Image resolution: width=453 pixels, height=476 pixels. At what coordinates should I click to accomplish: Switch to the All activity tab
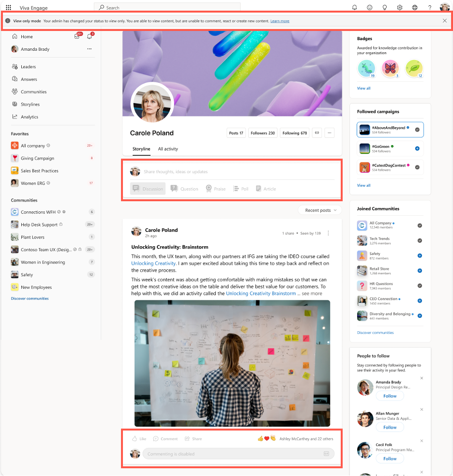168,149
